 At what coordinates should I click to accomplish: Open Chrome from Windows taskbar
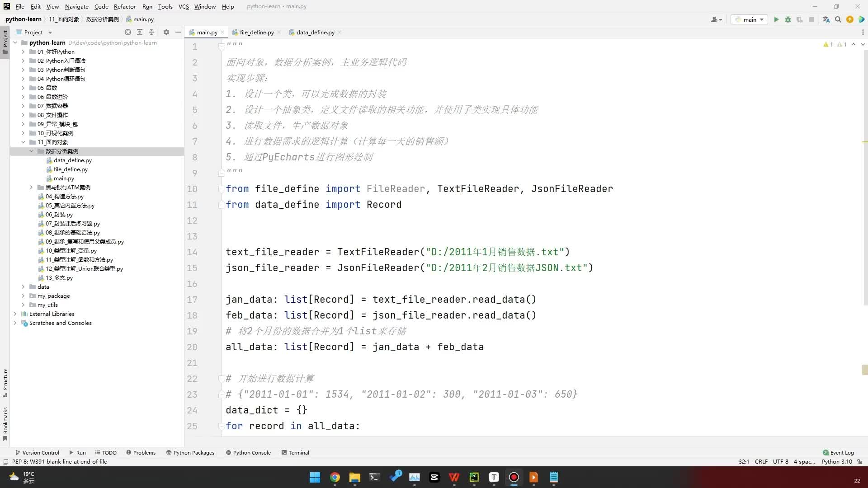pos(335,477)
